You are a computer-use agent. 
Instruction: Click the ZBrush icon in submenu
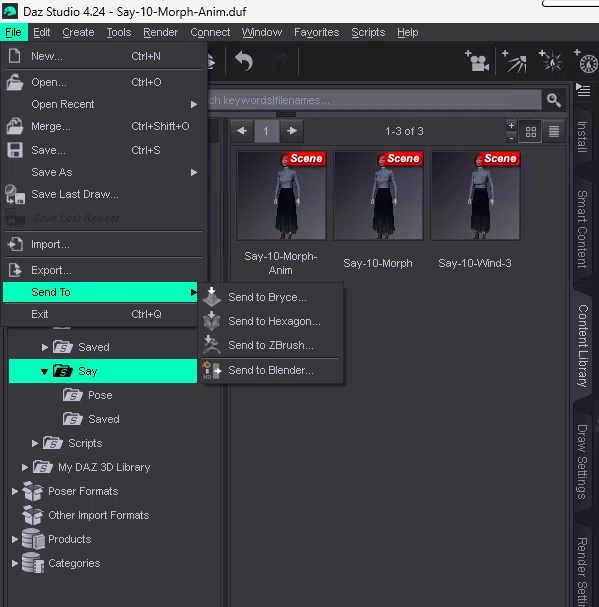(x=211, y=345)
